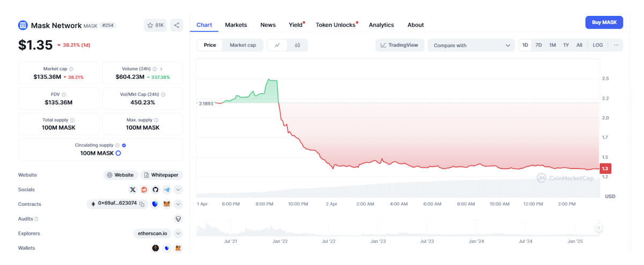Open Max. supply info icon
This screenshot has height=265, width=644.
[x=155, y=120]
